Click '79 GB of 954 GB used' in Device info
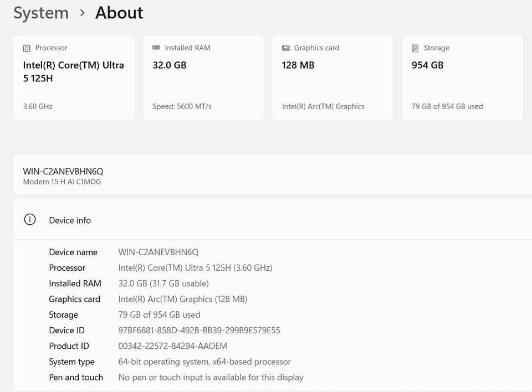This screenshot has height=392, width=532. pos(159,314)
